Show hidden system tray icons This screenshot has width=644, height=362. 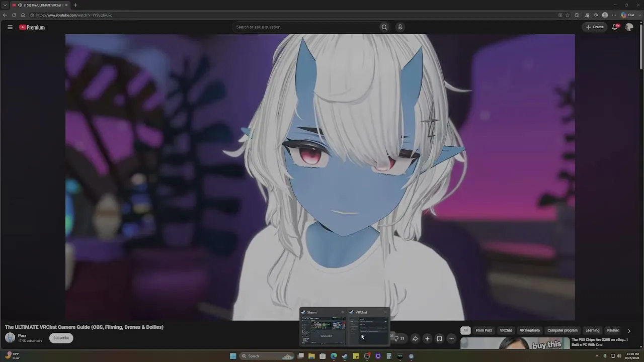click(597, 356)
